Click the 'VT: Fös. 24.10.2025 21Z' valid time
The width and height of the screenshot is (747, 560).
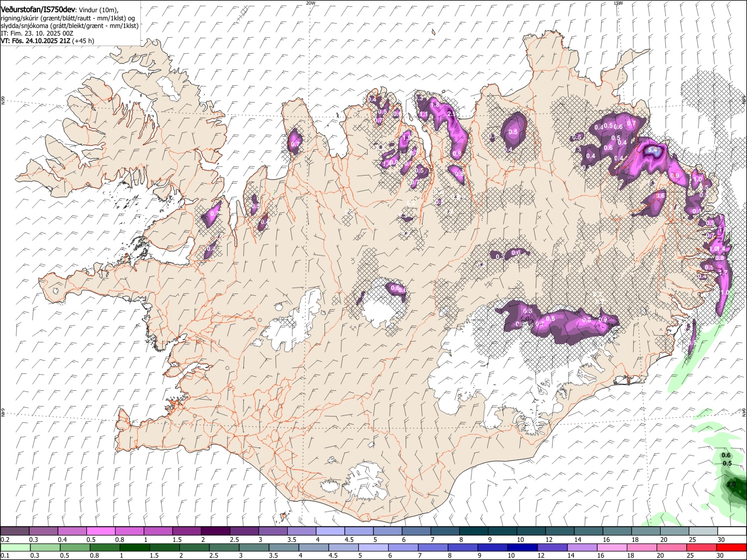pyautogui.click(x=35, y=41)
